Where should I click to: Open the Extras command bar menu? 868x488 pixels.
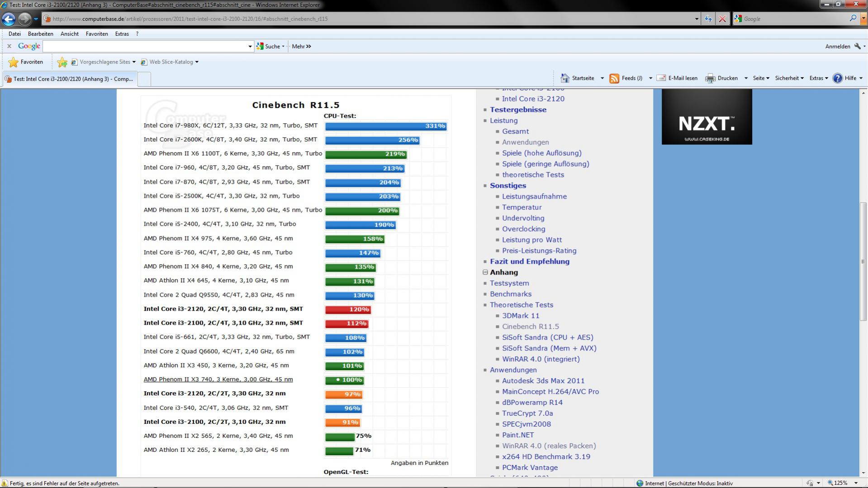click(x=818, y=78)
